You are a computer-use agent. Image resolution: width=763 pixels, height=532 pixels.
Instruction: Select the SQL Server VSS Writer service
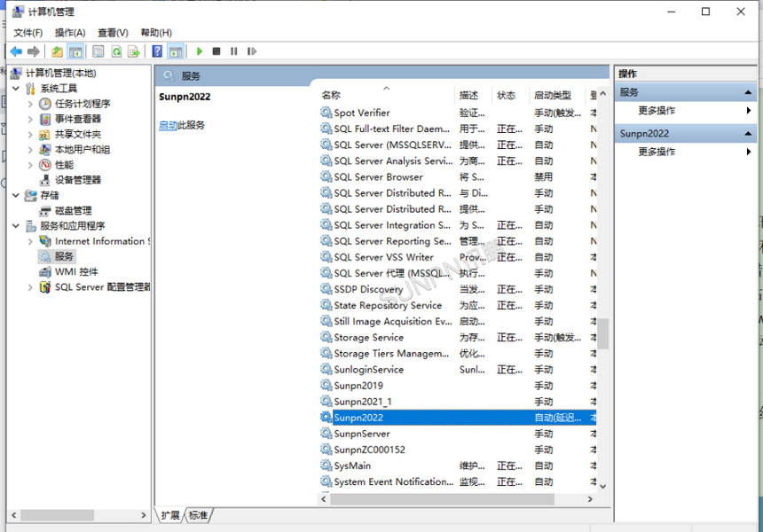(x=458, y=257)
